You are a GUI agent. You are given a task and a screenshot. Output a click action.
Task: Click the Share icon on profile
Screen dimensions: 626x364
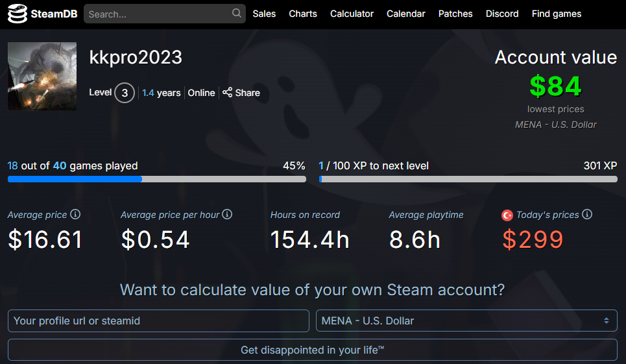point(227,93)
